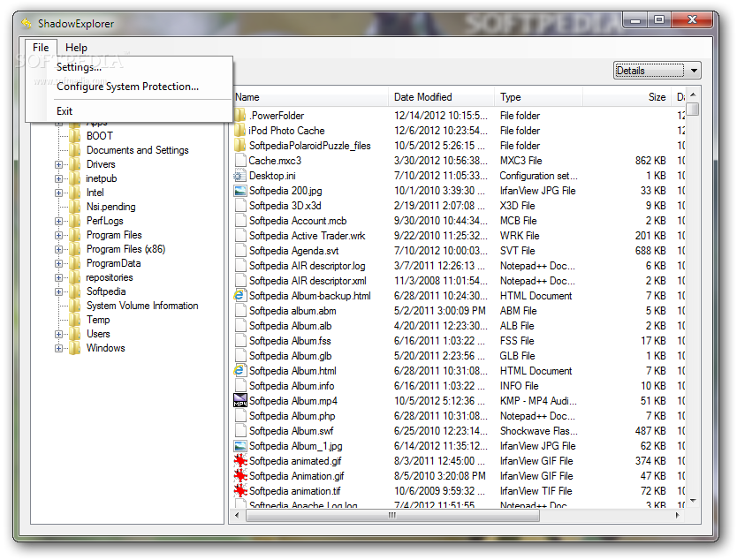Expand the Users tree node
737x560 pixels.
point(58,335)
